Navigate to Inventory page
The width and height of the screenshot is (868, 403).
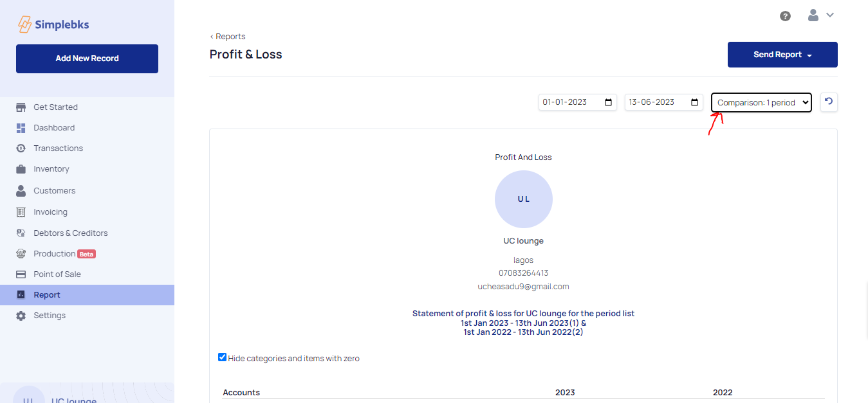coord(51,169)
